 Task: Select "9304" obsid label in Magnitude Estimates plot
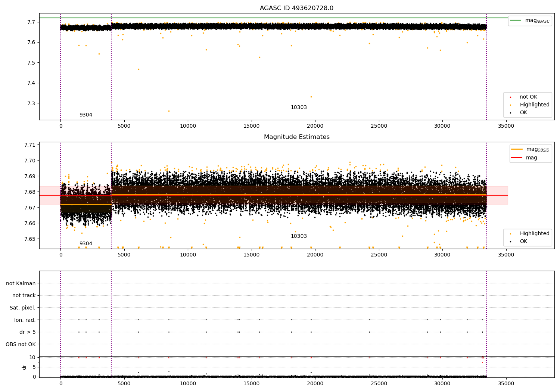tap(86, 244)
